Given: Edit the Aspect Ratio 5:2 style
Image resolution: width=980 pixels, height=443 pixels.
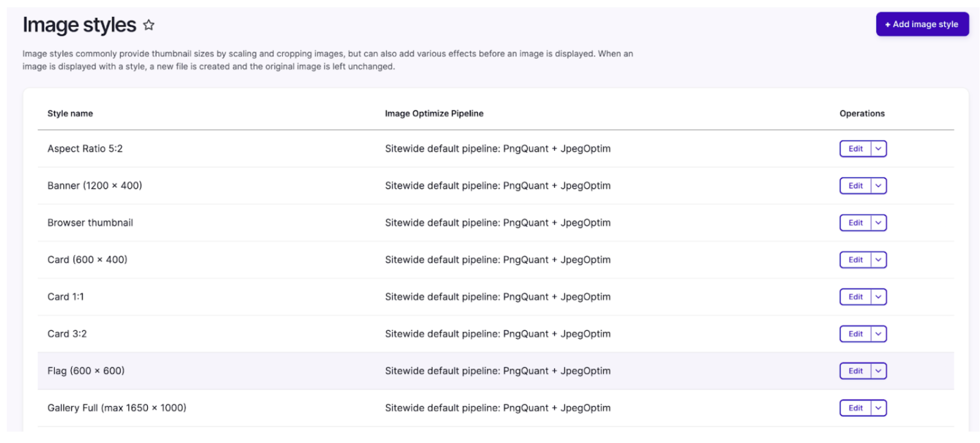Looking at the screenshot, I should (855, 149).
